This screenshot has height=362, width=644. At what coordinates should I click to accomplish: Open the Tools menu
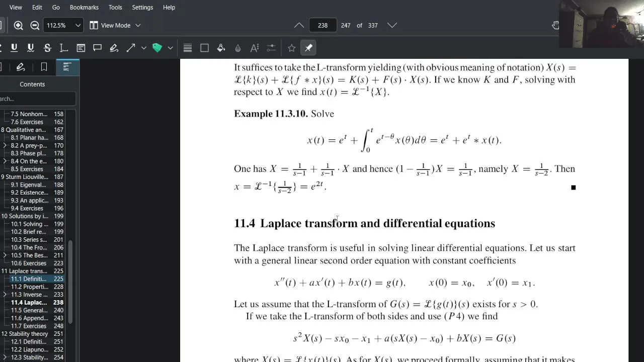click(x=115, y=8)
